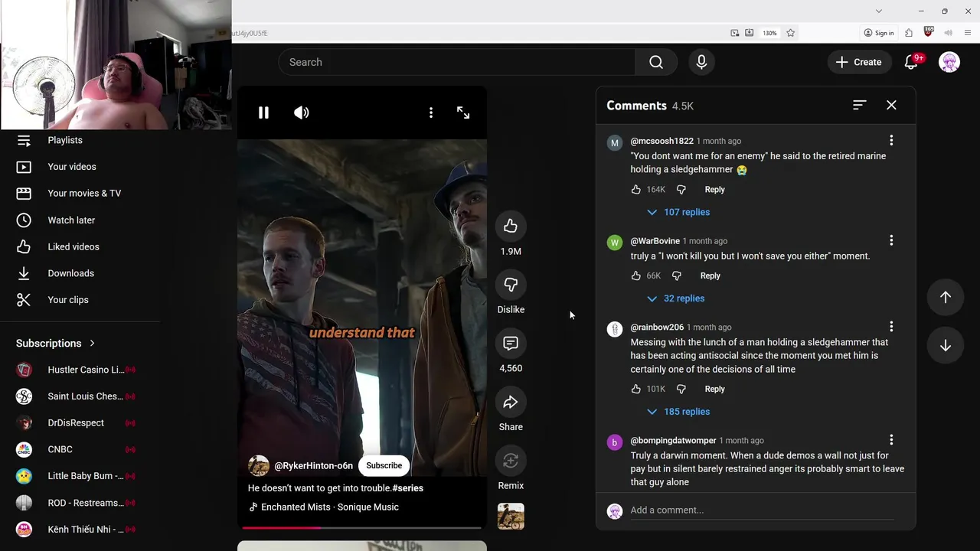980x551 pixels.
Task: Click the #series hashtag
Action: click(407, 487)
